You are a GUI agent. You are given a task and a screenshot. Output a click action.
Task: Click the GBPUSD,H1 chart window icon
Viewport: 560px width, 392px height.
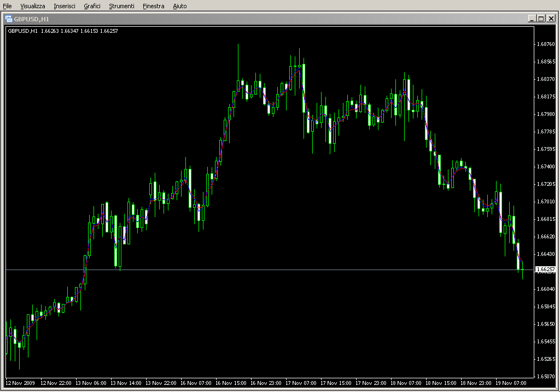click(9, 19)
